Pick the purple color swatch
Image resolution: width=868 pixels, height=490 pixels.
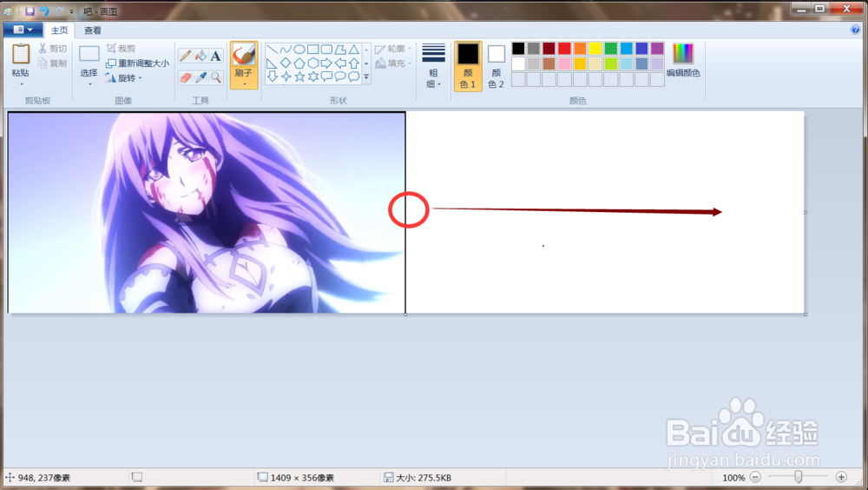[x=658, y=49]
